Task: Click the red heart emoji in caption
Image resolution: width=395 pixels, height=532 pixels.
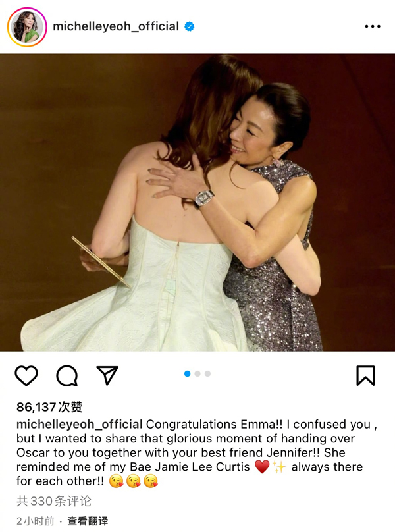Action: point(262,467)
